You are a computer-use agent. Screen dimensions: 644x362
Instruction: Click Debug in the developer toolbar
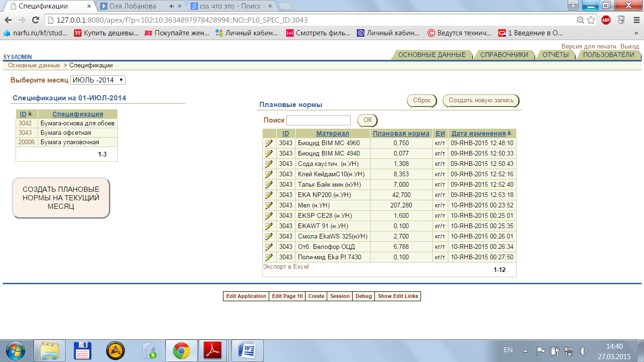(x=363, y=296)
